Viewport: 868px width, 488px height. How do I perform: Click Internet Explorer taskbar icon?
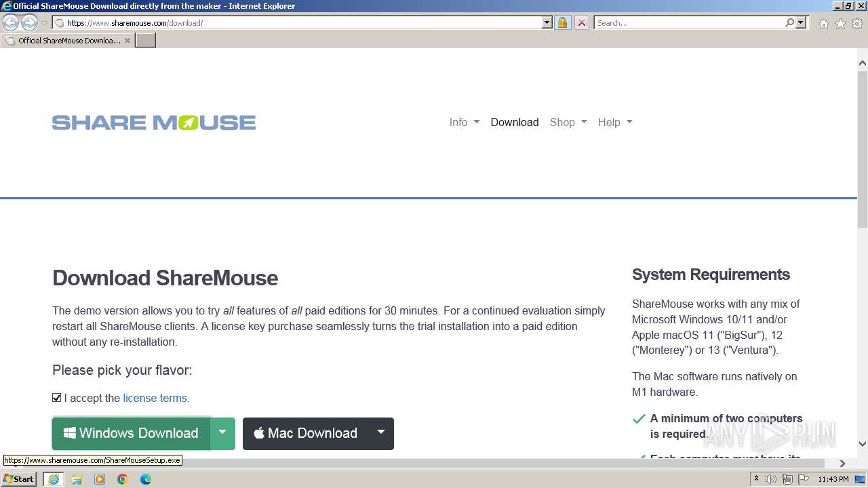54,479
